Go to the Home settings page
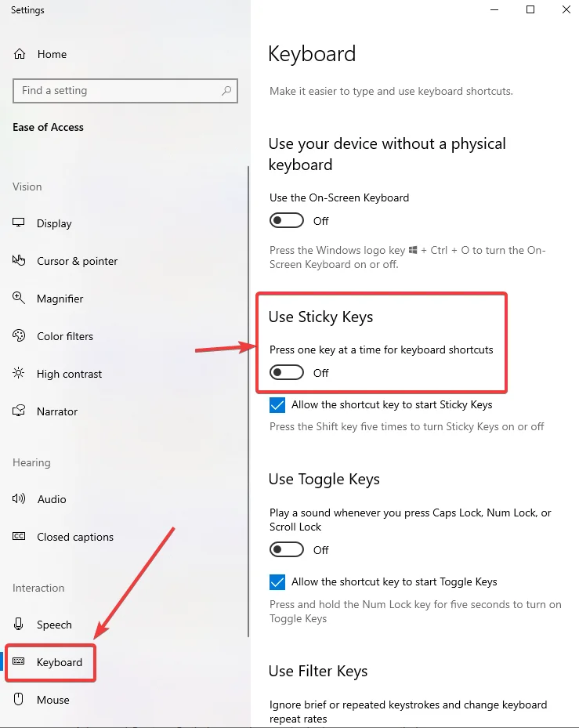This screenshot has height=728, width=579. tap(52, 54)
